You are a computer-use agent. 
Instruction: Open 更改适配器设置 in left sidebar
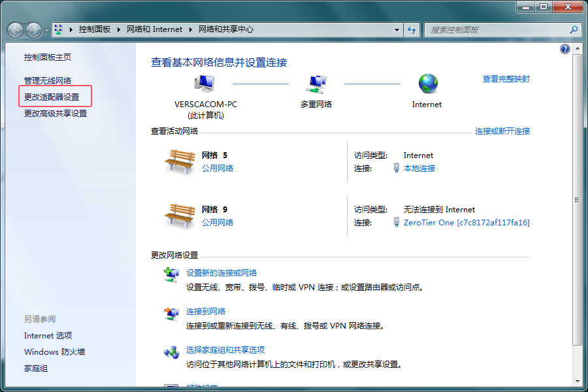coord(52,97)
